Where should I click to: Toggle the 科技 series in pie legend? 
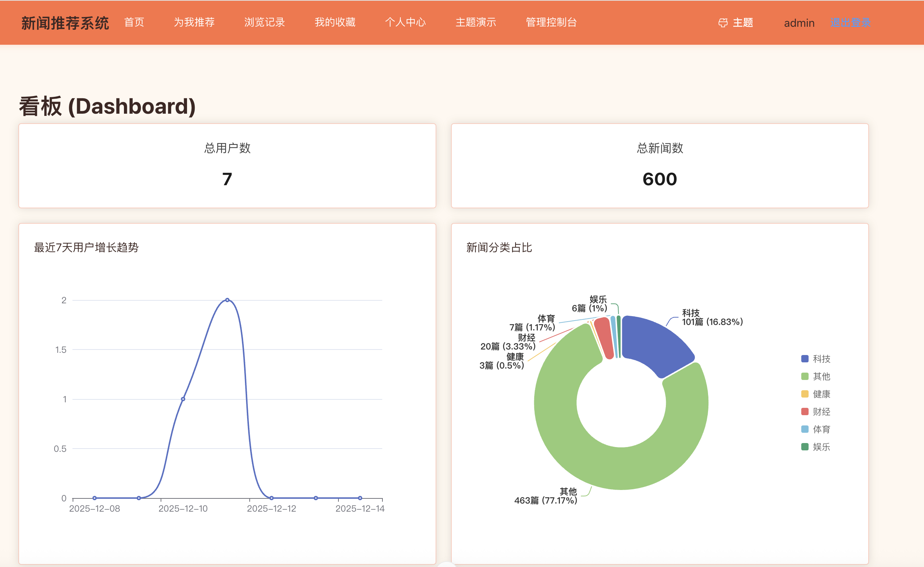[821, 359]
